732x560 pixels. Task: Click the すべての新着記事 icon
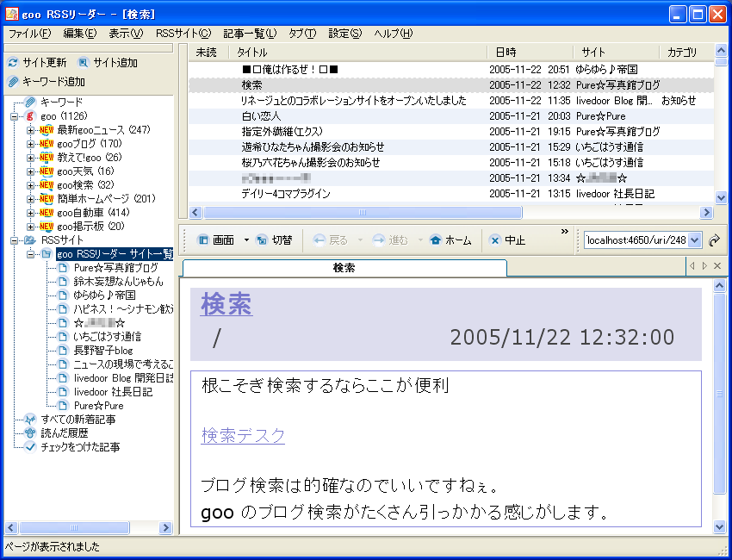(30, 420)
